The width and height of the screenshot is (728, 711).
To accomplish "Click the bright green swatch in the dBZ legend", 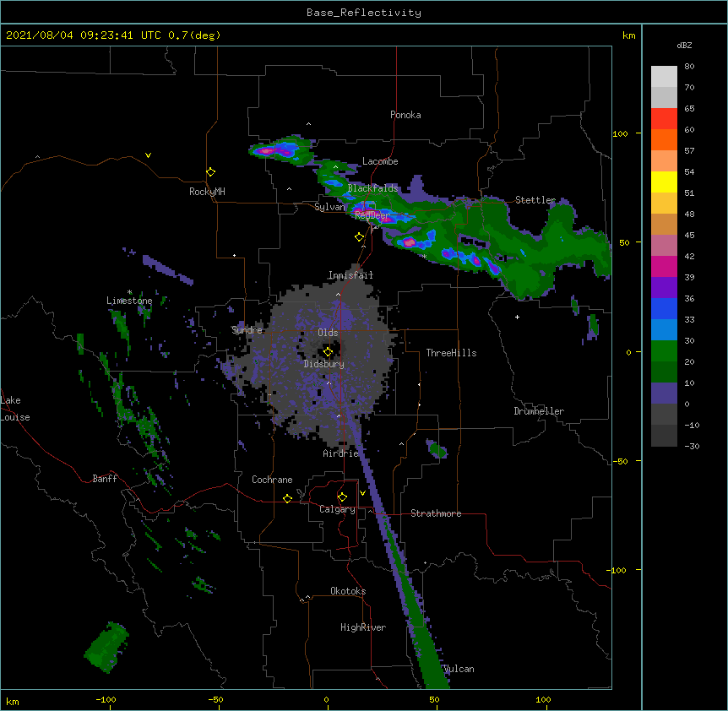I will pos(664,351).
